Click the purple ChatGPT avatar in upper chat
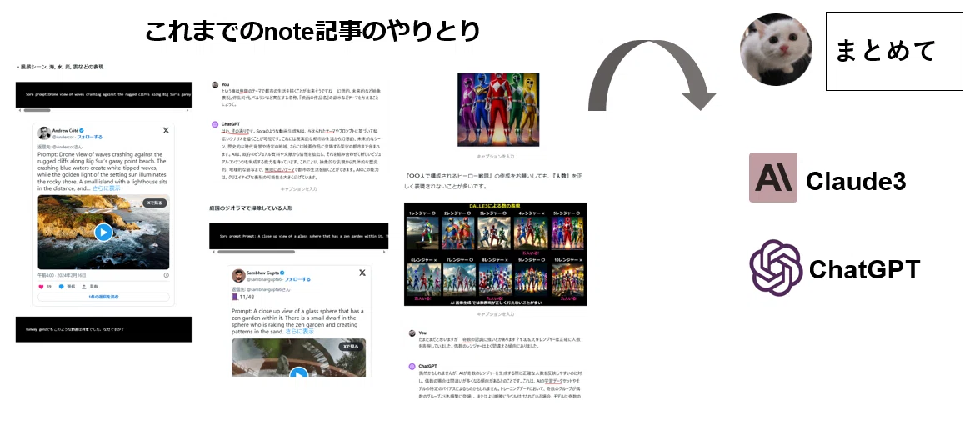Screen dimensions: 980x436 [x=215, y=124]
